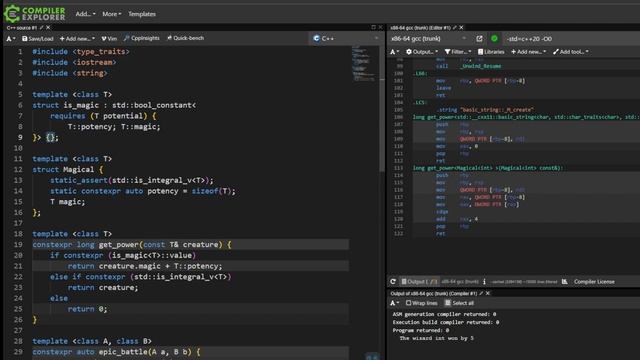Click 'leave' instruction in assembly output
640x360 pixels.
click(x=443, y=88)
